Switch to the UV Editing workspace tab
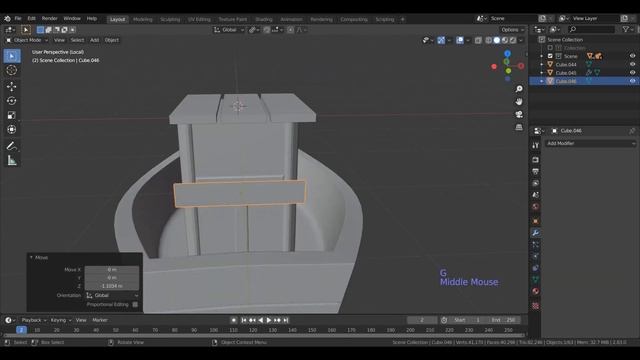Screen dimensions: 640x360 click(x=199, y=19)
